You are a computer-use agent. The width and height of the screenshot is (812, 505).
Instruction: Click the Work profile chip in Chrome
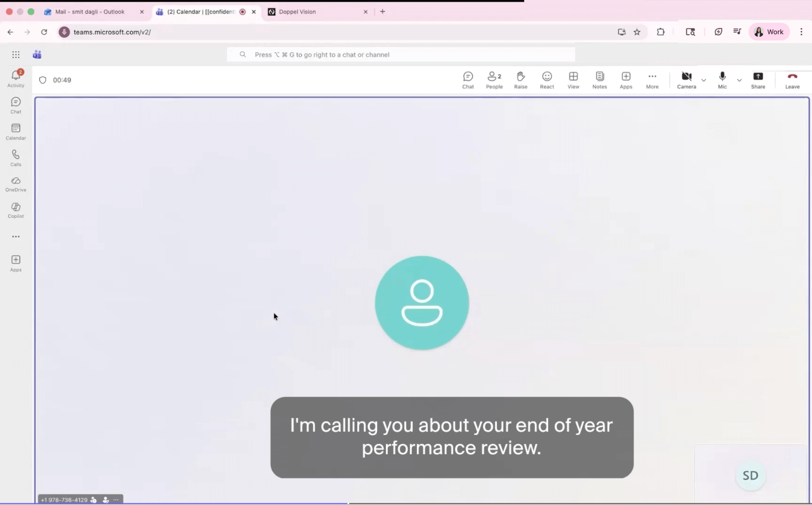(769, 32)
